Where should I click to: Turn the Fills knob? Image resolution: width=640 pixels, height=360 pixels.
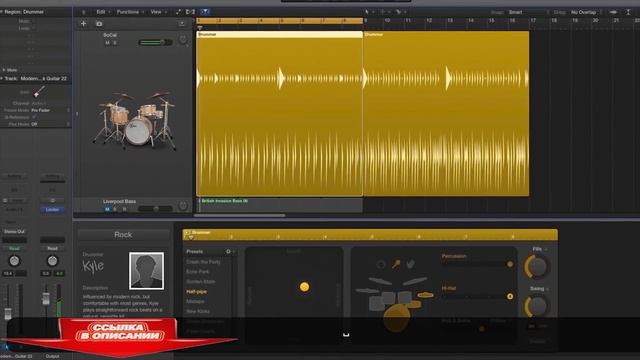tap(537, 267)
